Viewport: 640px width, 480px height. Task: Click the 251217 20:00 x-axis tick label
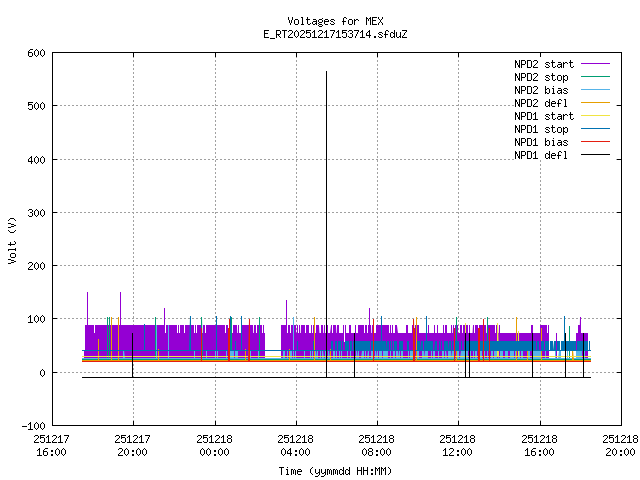[132, 444]
